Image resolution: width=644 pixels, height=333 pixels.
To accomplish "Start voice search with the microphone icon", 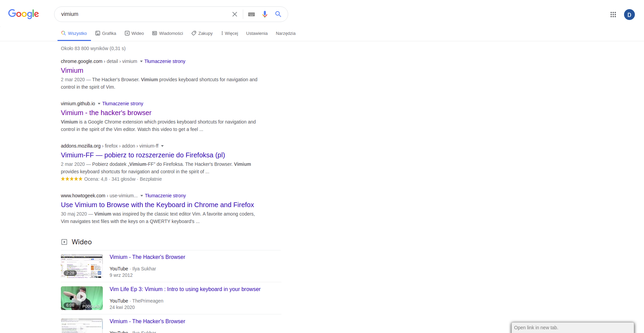I will [x=264, y=14].
